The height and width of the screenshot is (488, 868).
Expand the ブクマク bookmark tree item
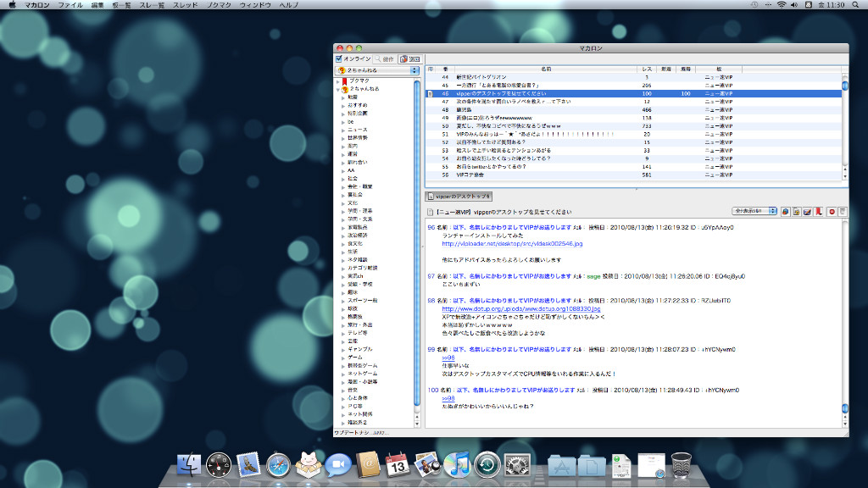click(338, 80)
